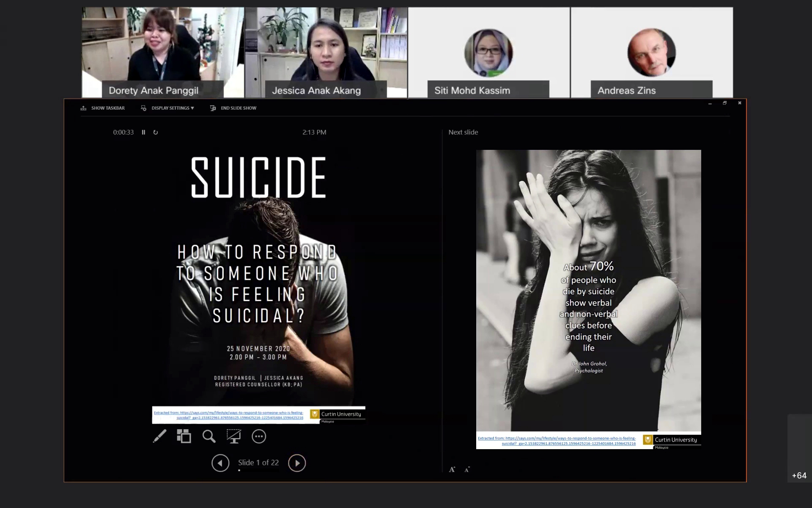This screenshot has width=812, height=508.
Task: Expand the +64 more participants indicator
Action: point(799,475)
